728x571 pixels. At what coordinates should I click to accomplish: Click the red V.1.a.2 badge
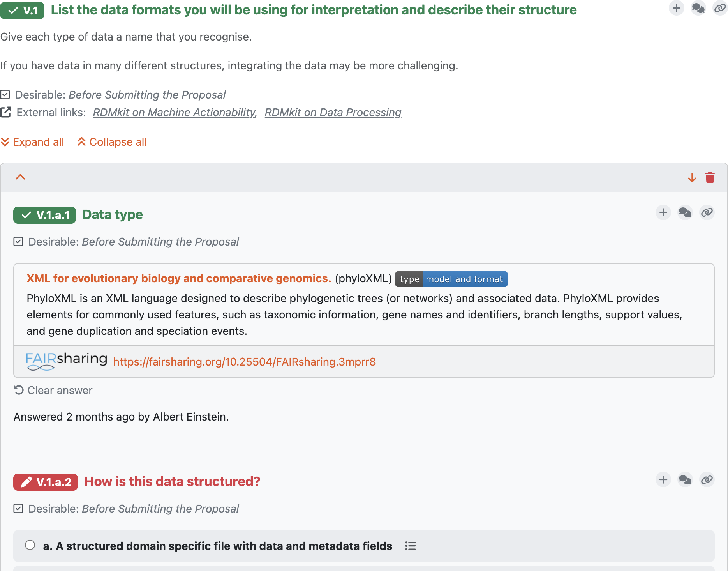(46, 482)
